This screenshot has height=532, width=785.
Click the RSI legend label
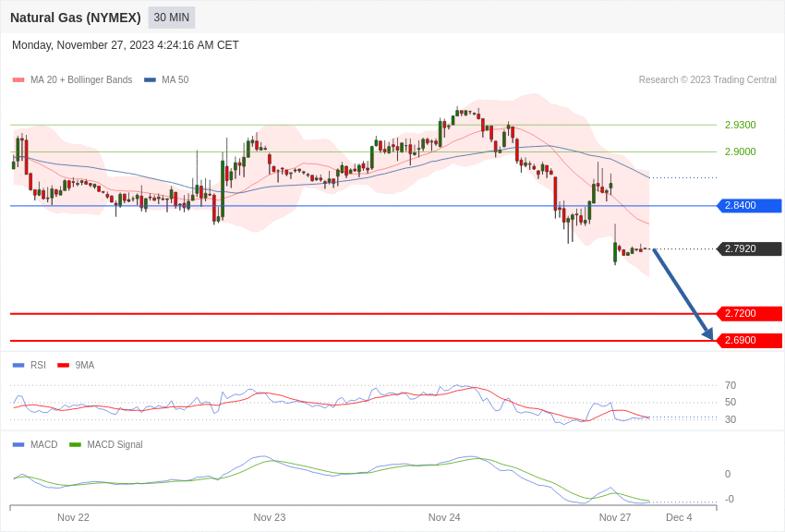[x=38, y=366]
